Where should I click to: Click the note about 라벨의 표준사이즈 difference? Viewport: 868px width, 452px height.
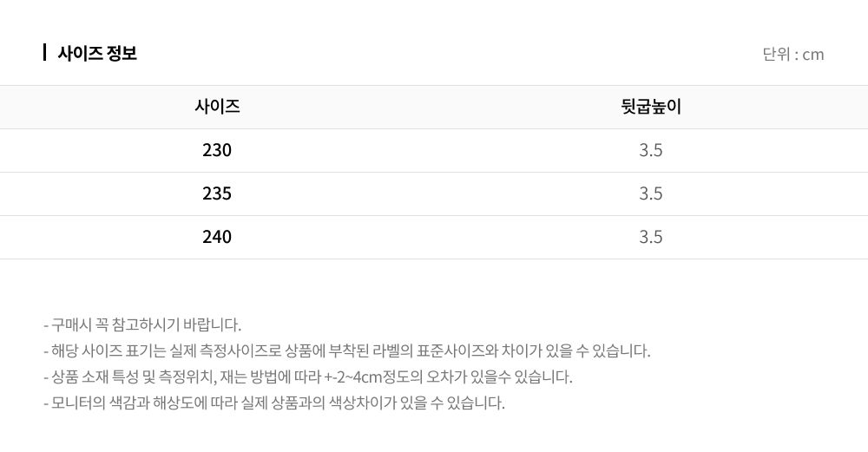[346, 350]
